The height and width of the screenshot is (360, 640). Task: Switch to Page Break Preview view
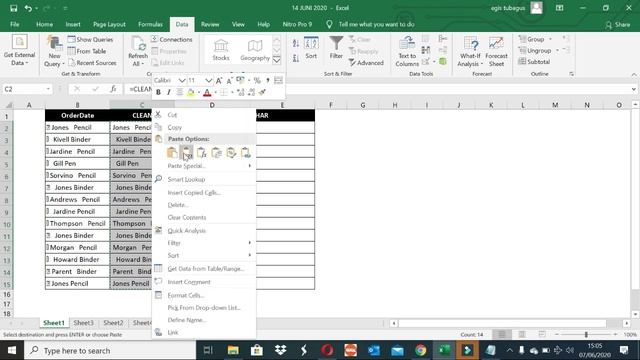click(x=542, y=334)
